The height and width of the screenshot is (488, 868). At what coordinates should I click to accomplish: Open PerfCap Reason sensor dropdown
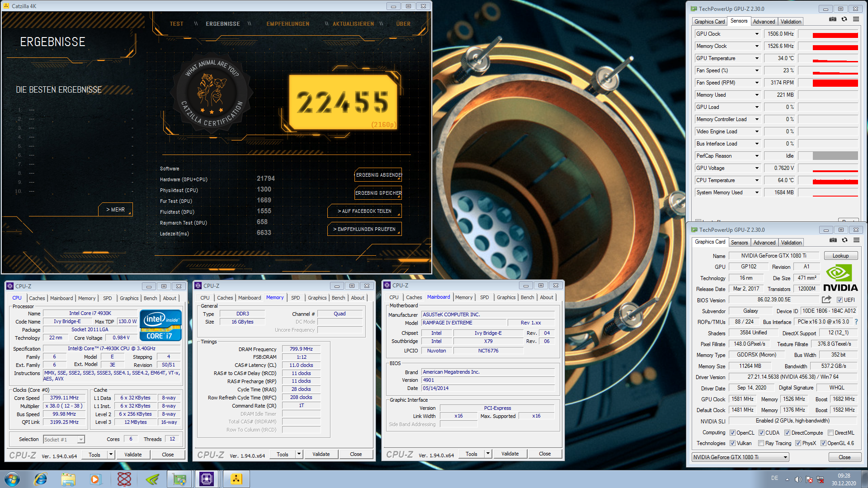tap(757, 156)
